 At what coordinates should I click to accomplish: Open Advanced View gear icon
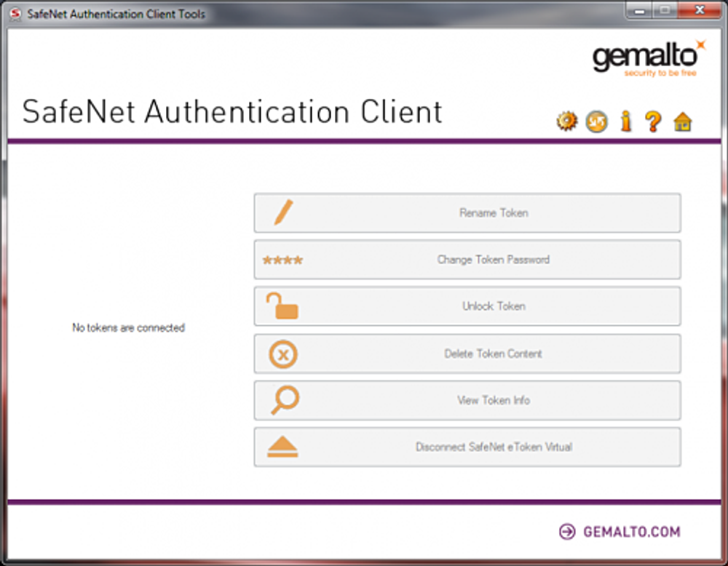[567, 121]
